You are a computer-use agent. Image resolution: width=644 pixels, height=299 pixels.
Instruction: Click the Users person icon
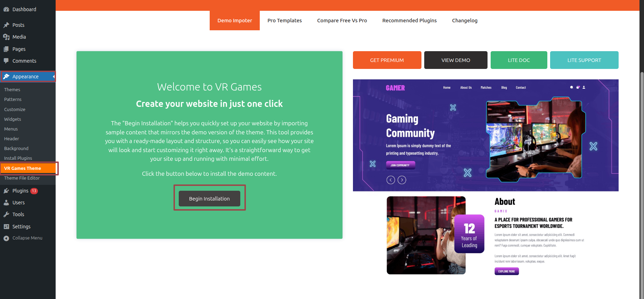[6, 203]
